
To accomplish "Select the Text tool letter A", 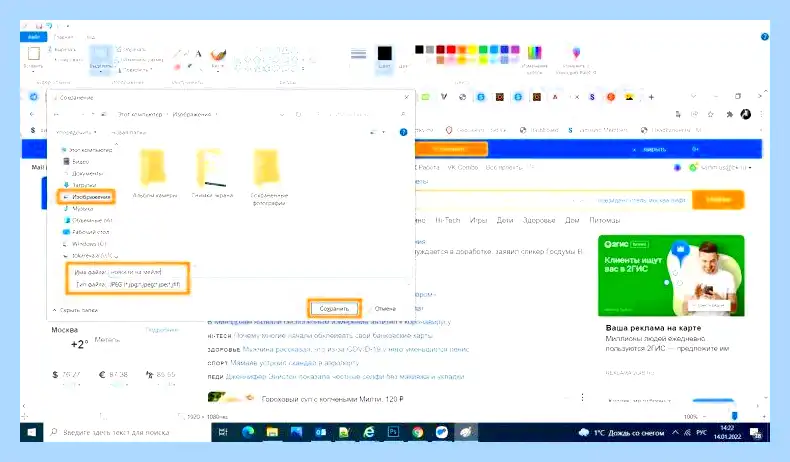I will coord(199,54).
